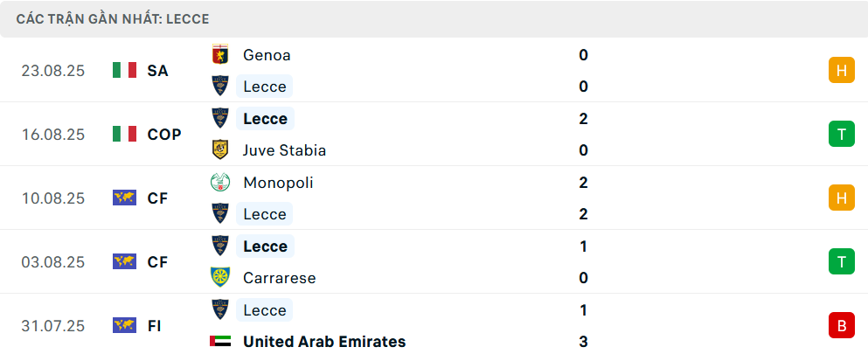Click the 'Các trận gần nhất: Lecce' header

pos(112,18)
